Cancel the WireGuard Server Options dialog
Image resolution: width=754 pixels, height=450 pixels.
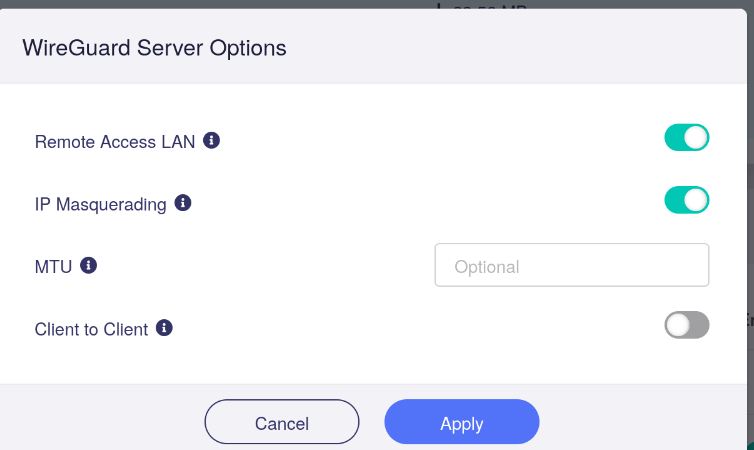point(282,422)
